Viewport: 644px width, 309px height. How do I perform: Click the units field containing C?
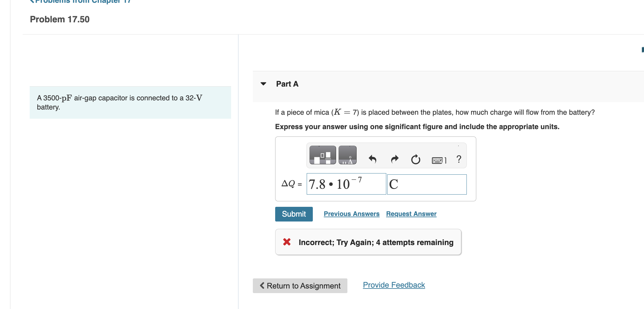426,184
